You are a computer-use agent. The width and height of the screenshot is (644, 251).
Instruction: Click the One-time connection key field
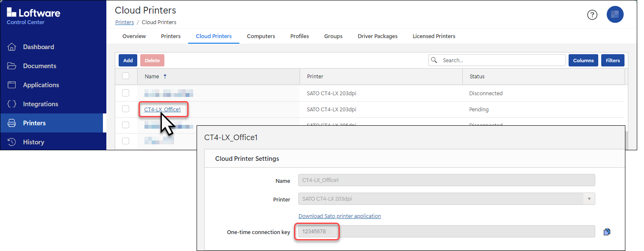pos(447,232)
